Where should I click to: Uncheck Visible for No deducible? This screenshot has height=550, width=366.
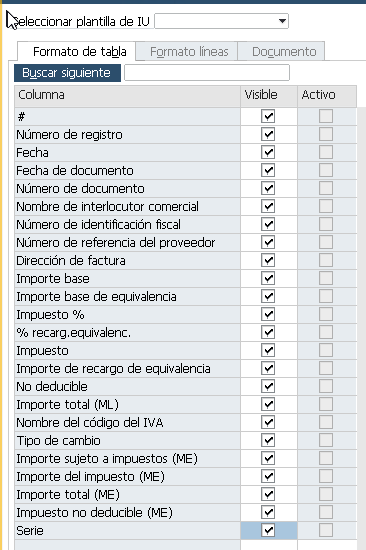(x=268, y=387)
